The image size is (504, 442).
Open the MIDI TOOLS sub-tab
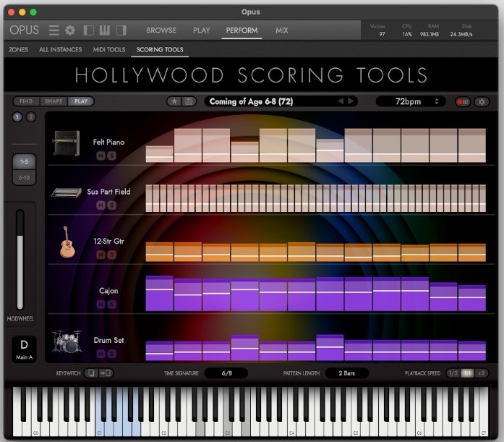[x=109, y=49]
